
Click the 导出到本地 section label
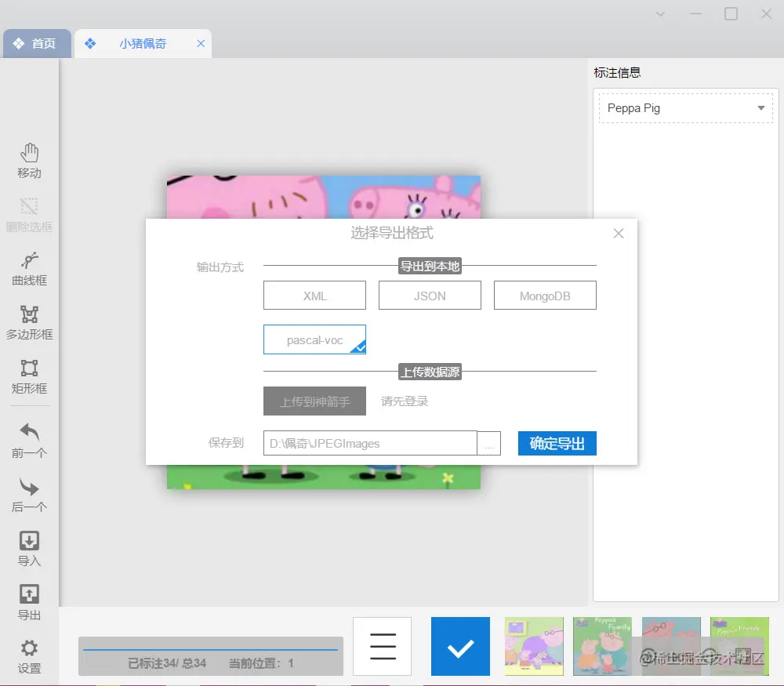(430, 266)
